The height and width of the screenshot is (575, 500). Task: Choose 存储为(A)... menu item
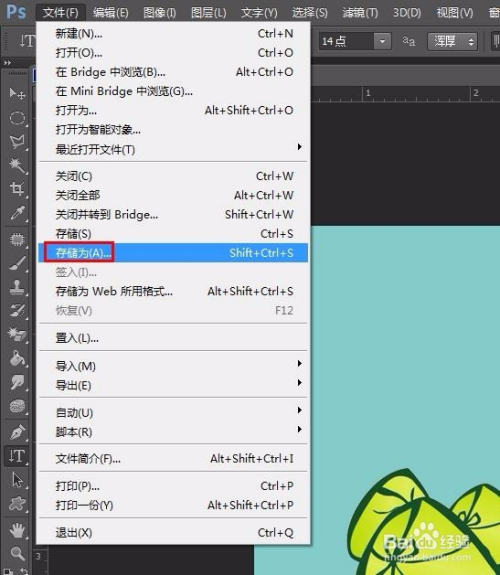[173, 253]
